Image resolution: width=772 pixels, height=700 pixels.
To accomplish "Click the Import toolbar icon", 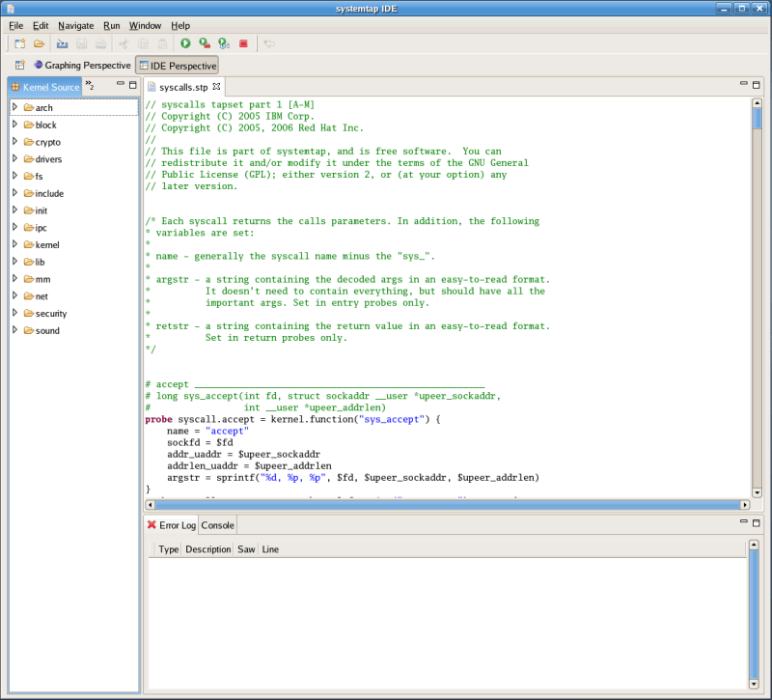I will [63, 43].
